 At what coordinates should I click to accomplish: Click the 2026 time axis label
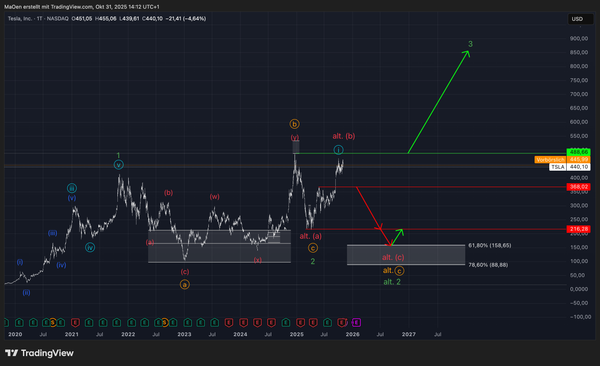tap(352, 334)
